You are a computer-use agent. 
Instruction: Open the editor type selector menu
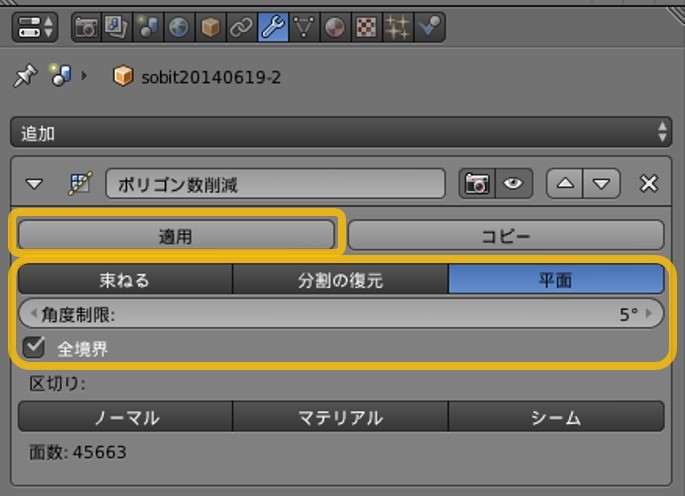tap(35, 27)
